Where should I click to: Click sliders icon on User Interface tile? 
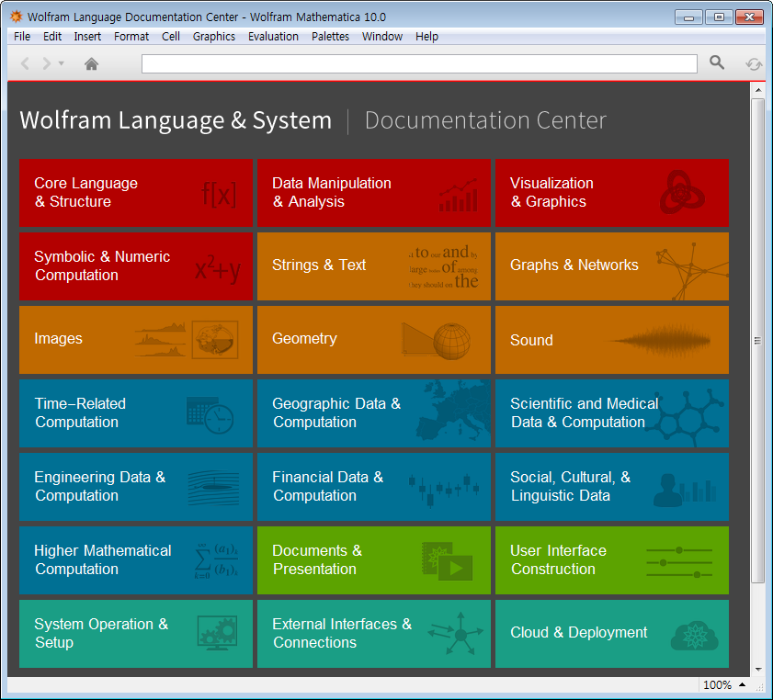[x=679, y=562]
